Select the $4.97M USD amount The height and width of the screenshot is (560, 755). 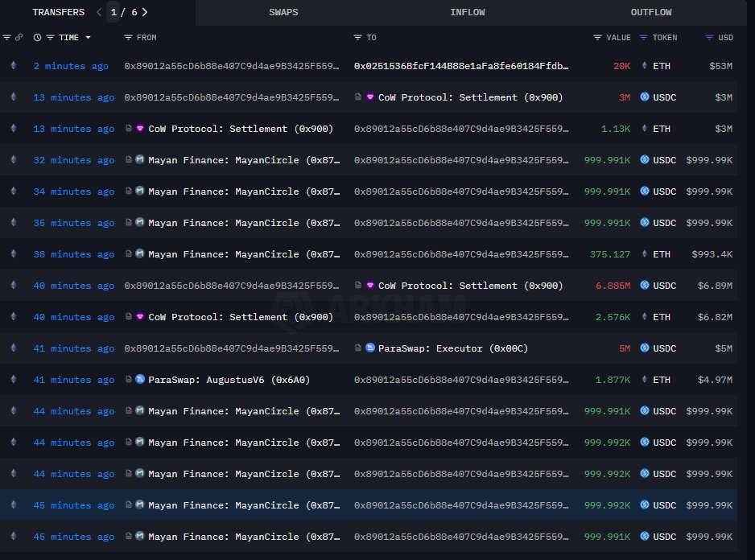pos(715,380)
